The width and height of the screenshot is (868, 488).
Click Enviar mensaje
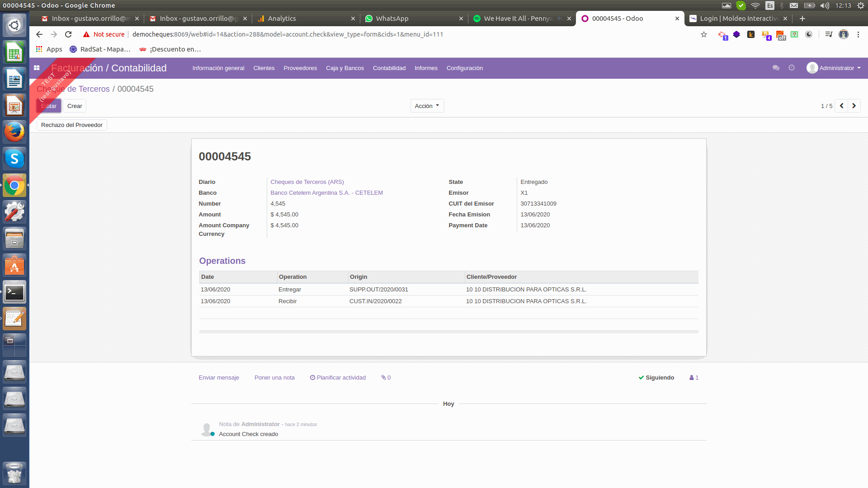(219, 378)
